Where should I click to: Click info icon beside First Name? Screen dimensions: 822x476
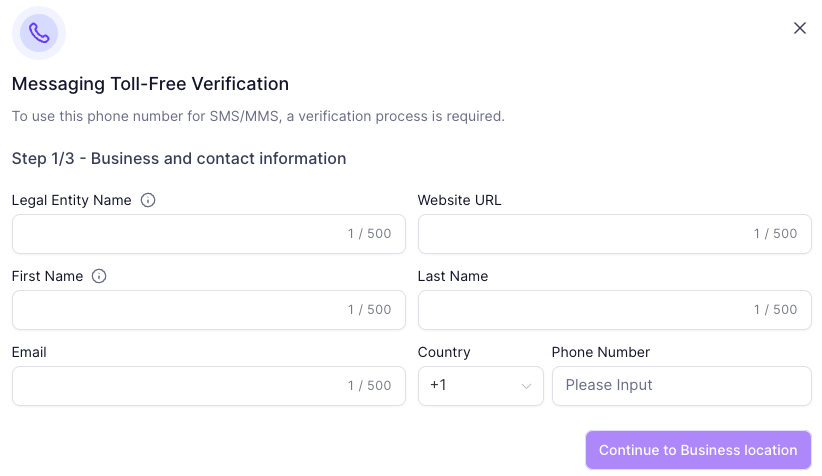99,276
